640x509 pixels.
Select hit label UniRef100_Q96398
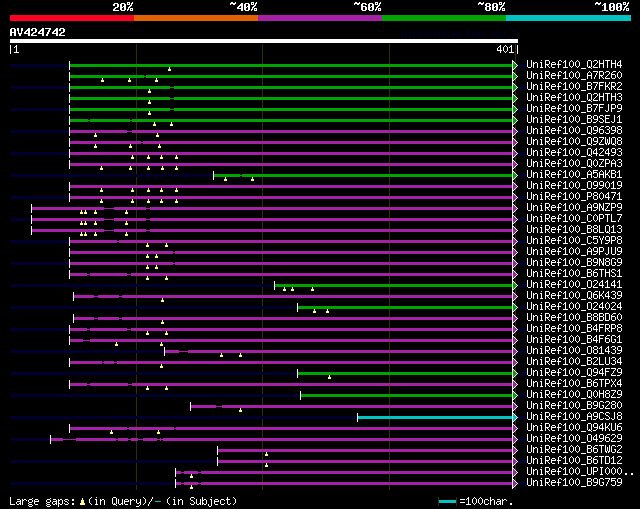574,131
